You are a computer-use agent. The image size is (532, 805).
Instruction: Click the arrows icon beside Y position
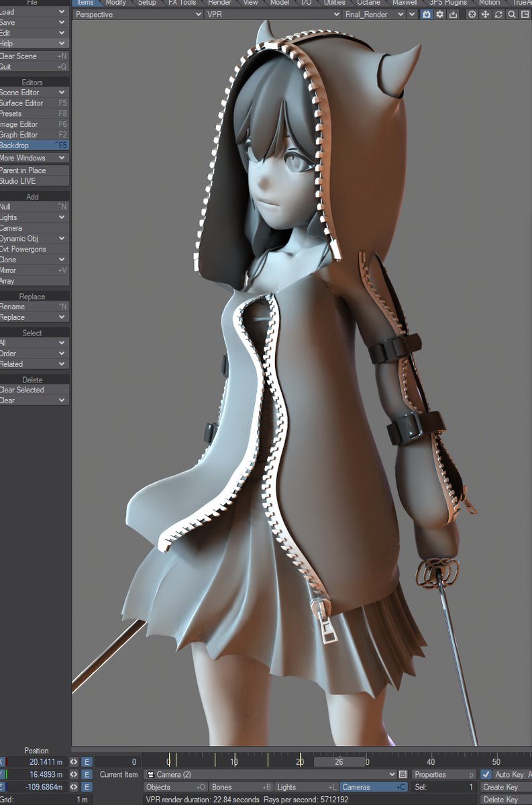(x=74, y=774)
